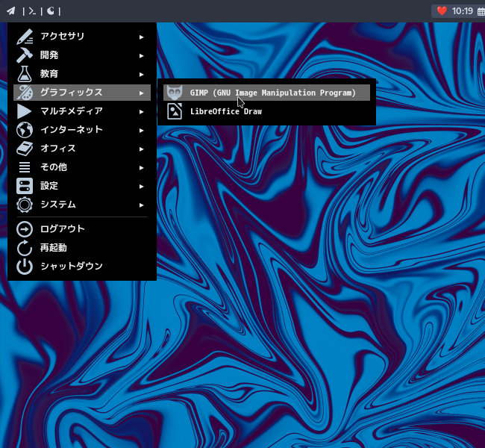The height and width of the screenshot is (448, 485).
Task: Click the 開発 hammer icon
Action: (x=25, y=55)
